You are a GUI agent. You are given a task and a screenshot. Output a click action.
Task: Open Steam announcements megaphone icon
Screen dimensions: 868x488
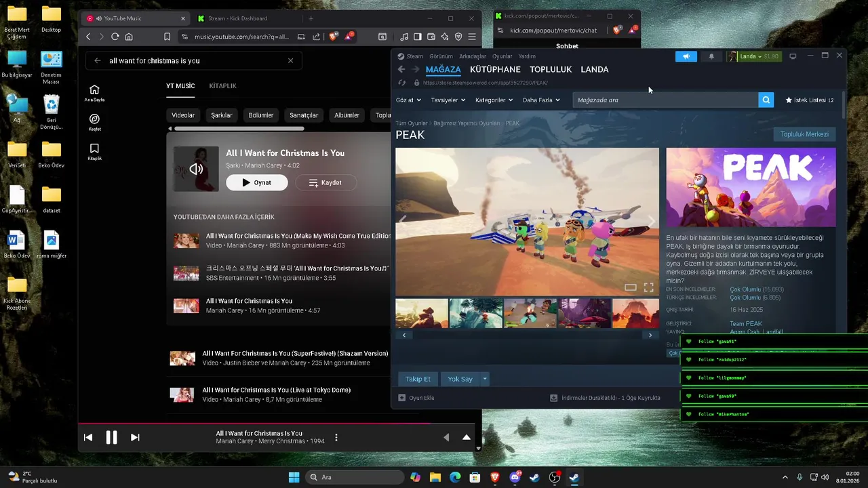coord(686,56)
